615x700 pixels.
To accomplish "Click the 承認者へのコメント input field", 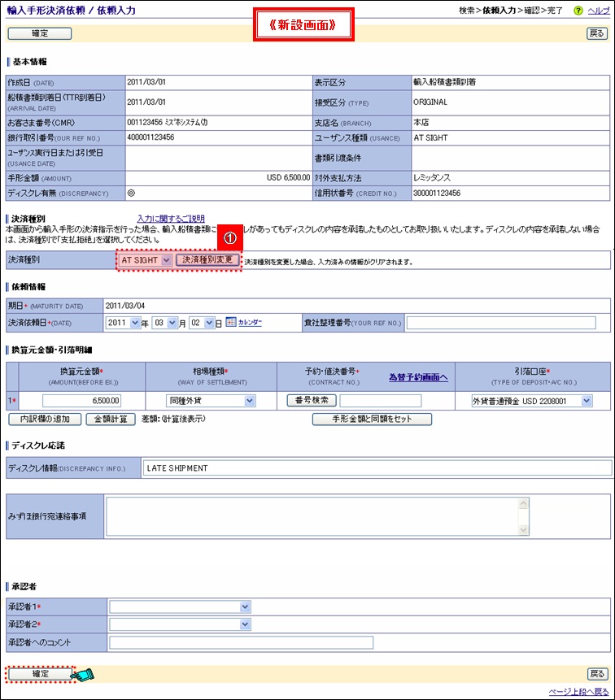I will point(241,642).
